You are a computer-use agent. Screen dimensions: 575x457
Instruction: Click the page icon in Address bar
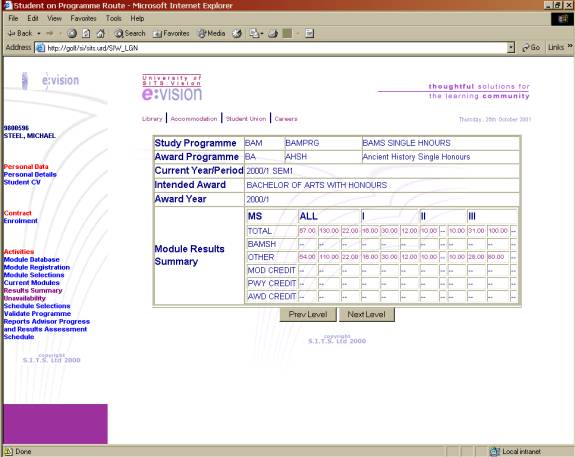[40, 48]
